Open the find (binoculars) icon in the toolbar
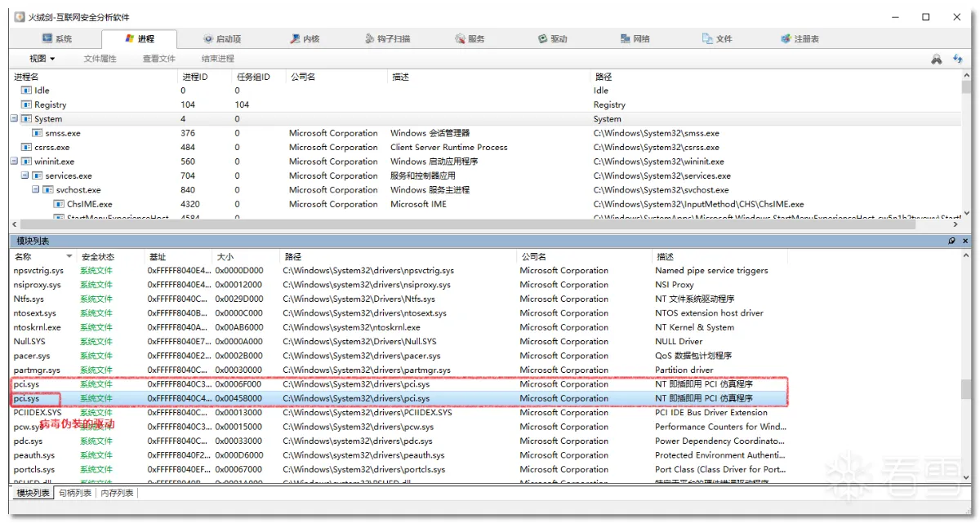The image size is (980, 523). pyautogui.click(x=937, y=59)
